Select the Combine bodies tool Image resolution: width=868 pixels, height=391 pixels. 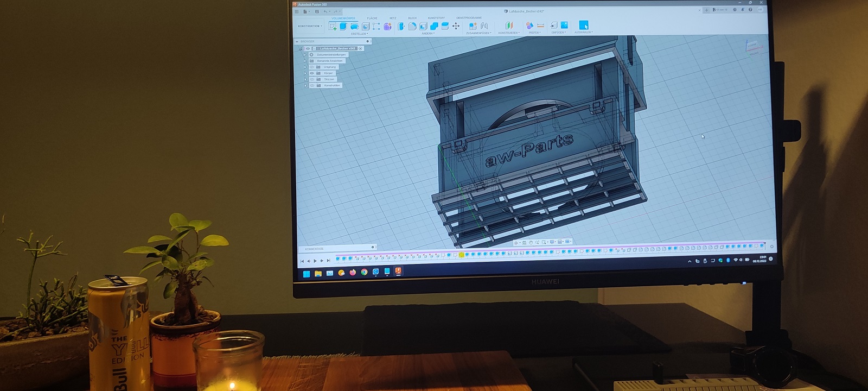[x=434, y=26]
